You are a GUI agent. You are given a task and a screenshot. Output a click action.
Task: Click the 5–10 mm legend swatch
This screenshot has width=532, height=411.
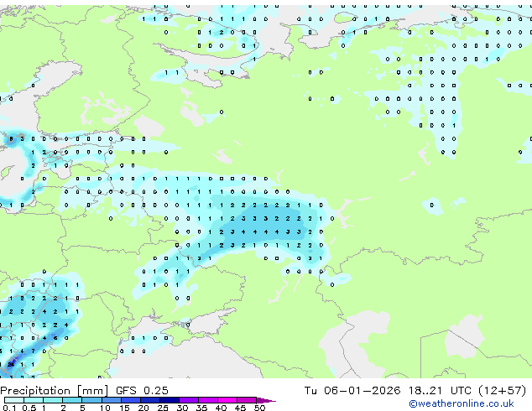click(92, 400)
